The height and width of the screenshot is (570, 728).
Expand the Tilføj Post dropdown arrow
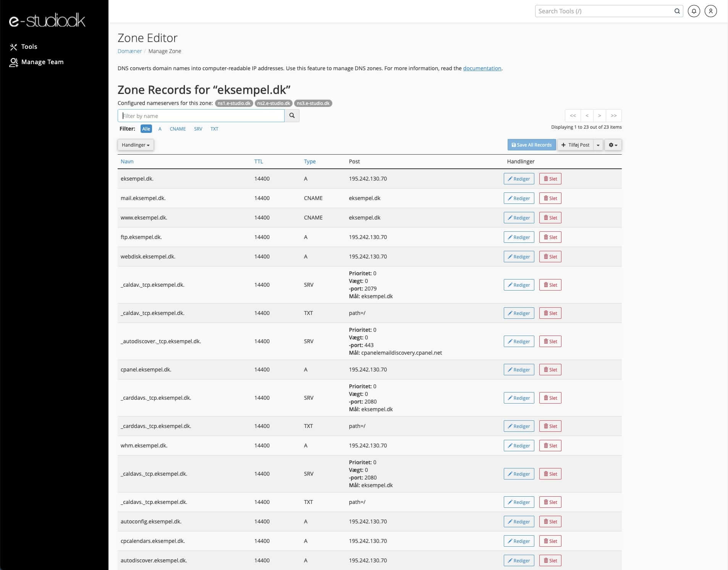(598, 145)
